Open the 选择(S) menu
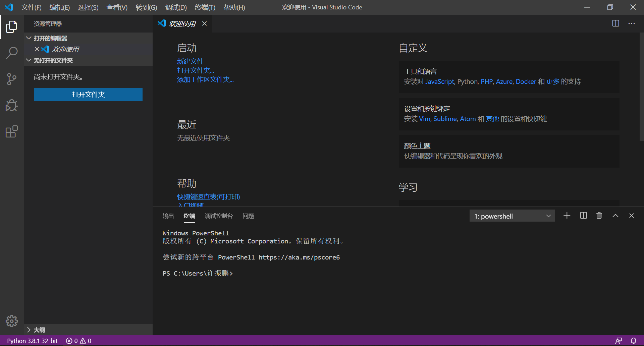The image size is (644, 346). coord(88,7)
